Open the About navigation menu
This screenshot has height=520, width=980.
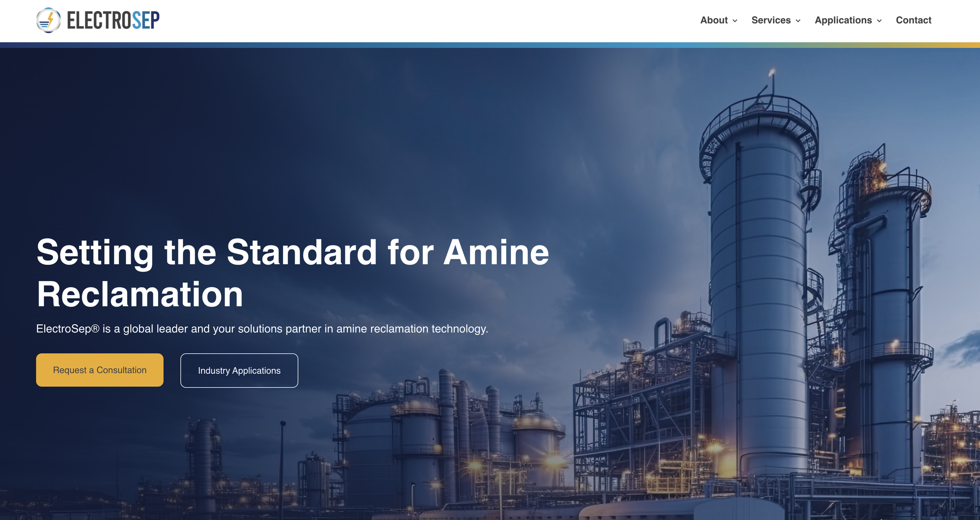713,20
